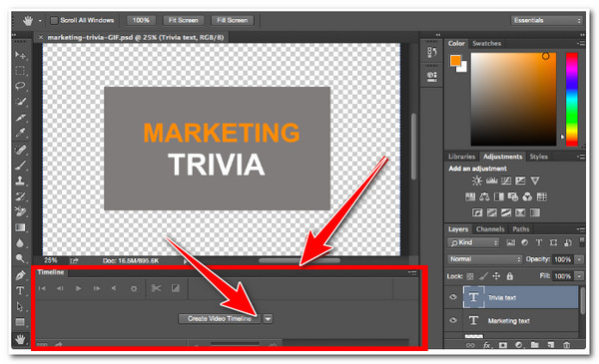
Task: Select the Hand tool in the toolbox
Action: click(x=20, y=338)
